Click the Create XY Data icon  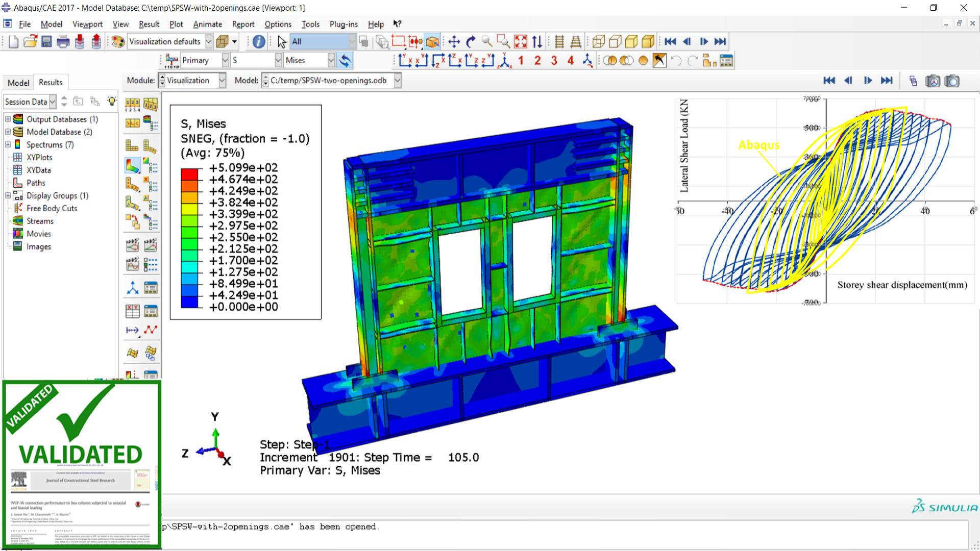pos(133,311)
